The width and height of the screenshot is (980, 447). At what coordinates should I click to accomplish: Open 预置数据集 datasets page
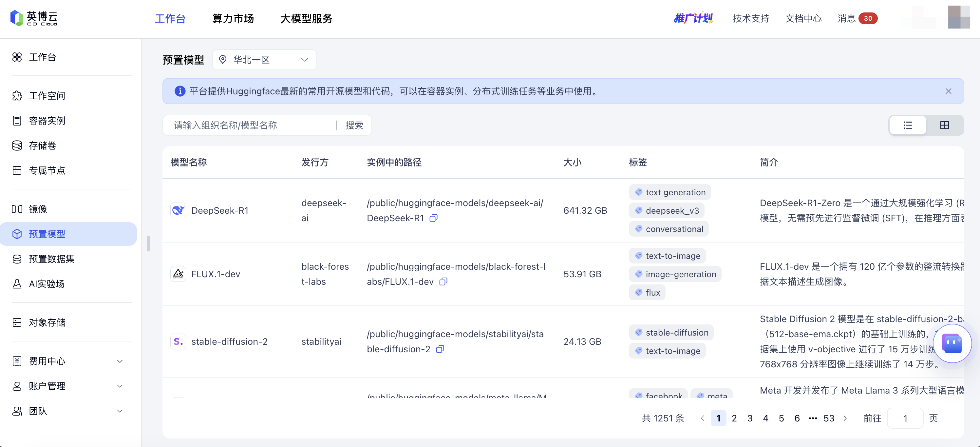click(51, 259)
